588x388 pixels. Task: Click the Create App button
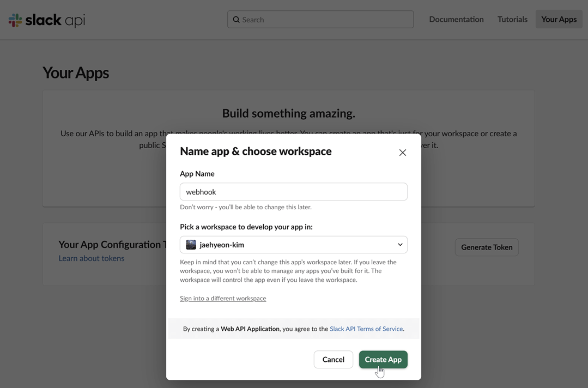pyautogui.click(x=383, y=359)
